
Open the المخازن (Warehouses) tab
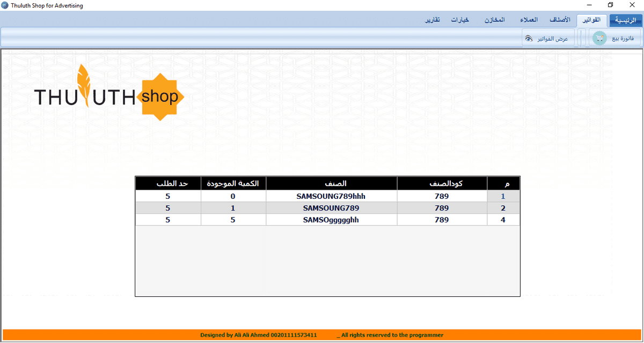pyautogui.click(x=494, y=20)
